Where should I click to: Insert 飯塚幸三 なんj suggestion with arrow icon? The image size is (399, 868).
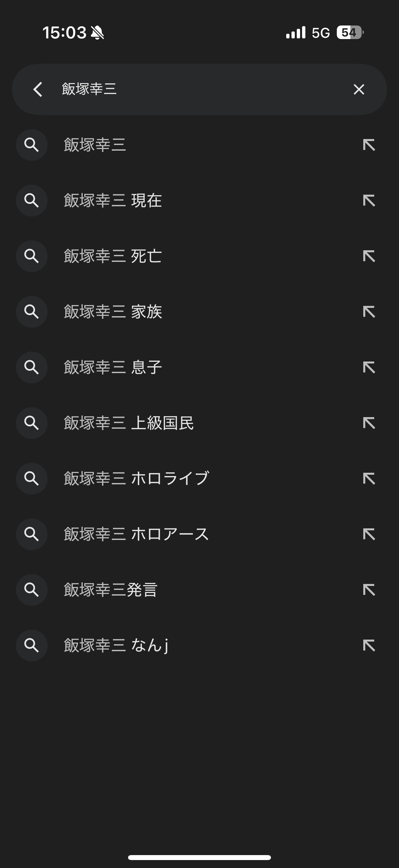369,645
